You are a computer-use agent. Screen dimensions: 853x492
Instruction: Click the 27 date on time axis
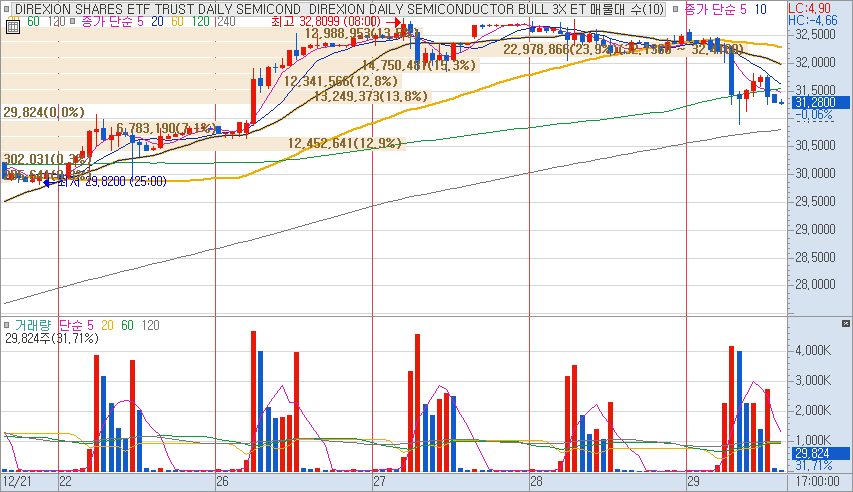(x=379, y=482)
